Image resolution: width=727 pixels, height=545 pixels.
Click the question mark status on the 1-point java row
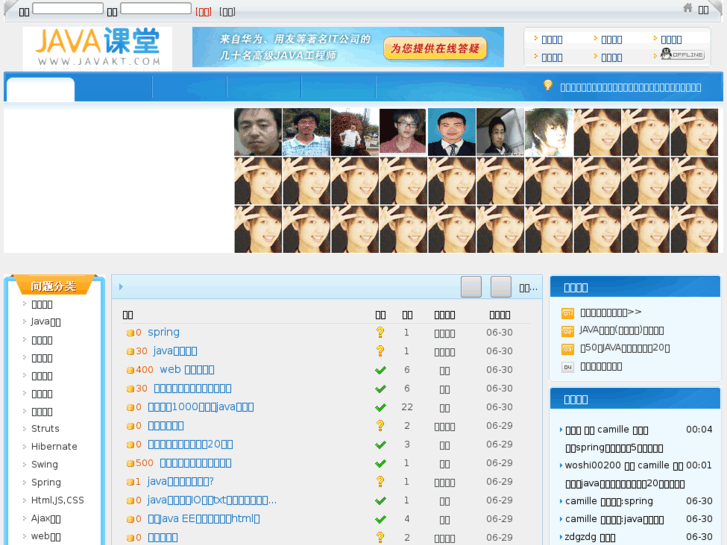coord(380,482)
